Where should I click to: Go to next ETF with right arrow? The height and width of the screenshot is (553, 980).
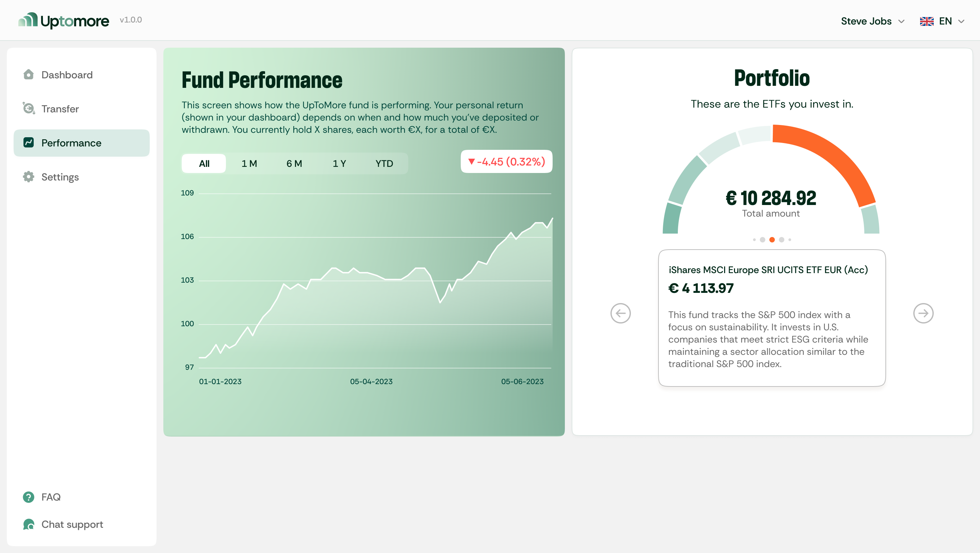[923, 313]
